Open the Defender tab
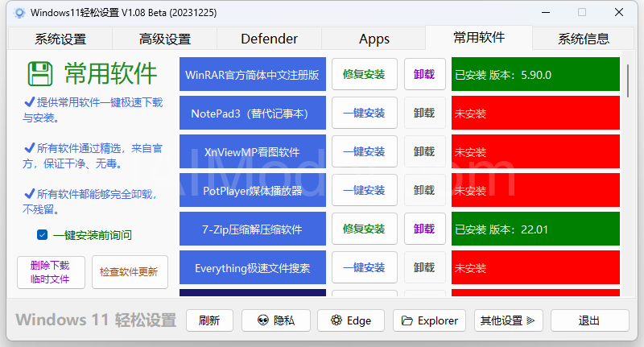644x347 pixels. (x=269, y=39)
